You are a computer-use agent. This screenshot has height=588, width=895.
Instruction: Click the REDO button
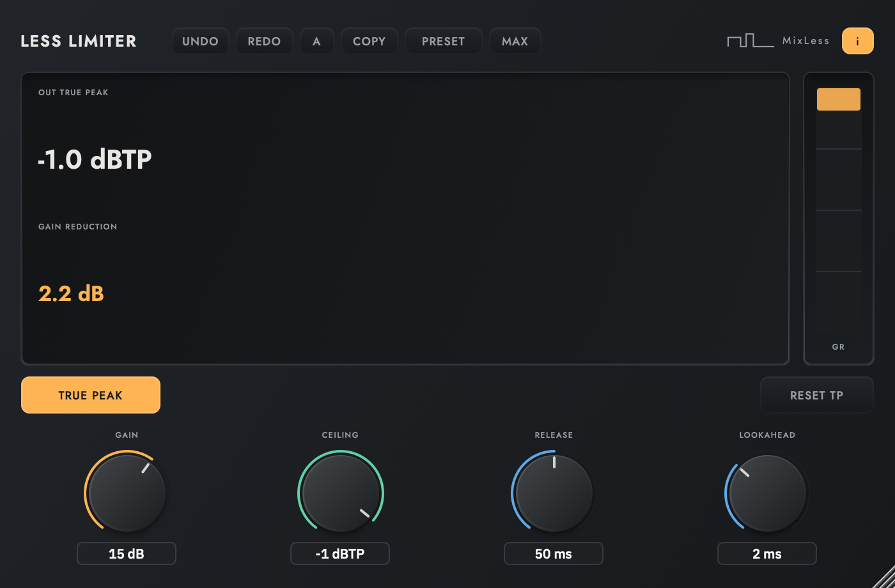pos(265,42)
